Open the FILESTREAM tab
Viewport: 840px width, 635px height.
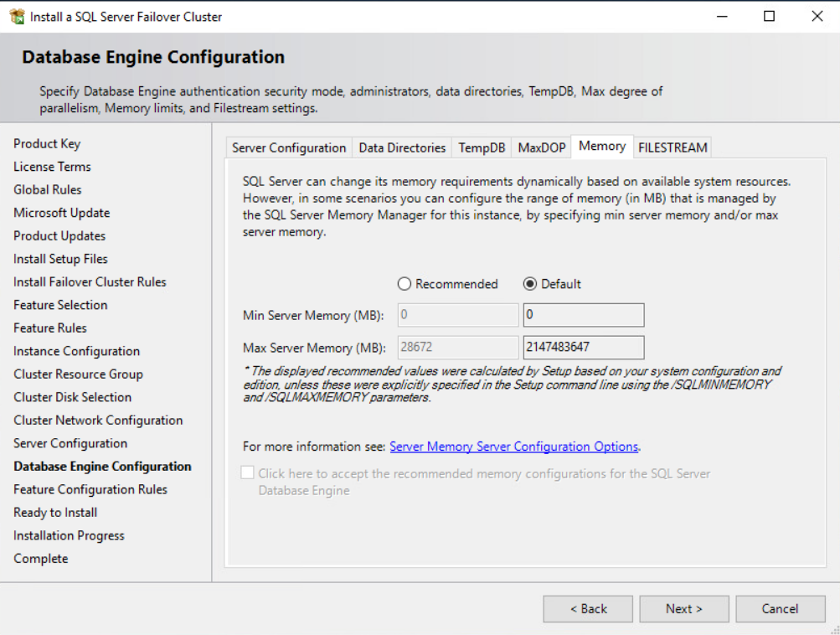(x=673, y=148)
